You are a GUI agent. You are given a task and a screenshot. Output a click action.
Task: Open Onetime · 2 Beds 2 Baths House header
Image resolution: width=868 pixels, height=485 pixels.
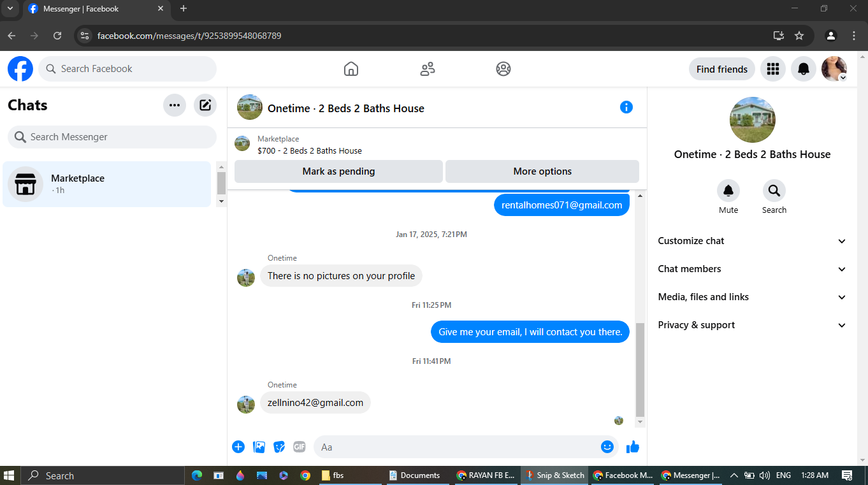[346, 108]
